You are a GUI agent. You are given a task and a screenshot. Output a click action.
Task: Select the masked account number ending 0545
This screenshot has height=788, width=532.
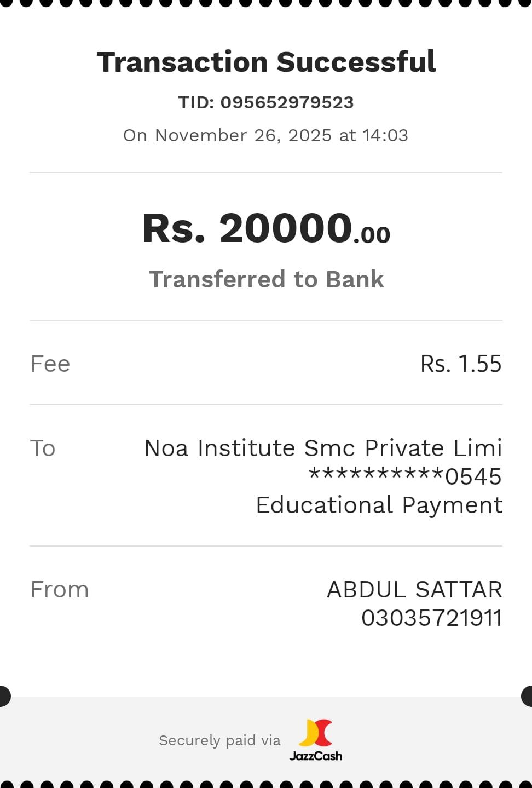click(405, 476)
